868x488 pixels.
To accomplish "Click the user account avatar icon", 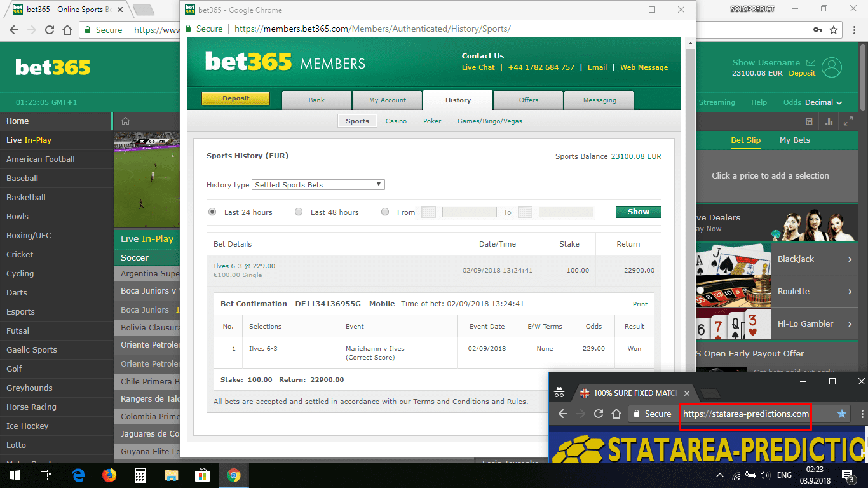I will coord(832,67).
